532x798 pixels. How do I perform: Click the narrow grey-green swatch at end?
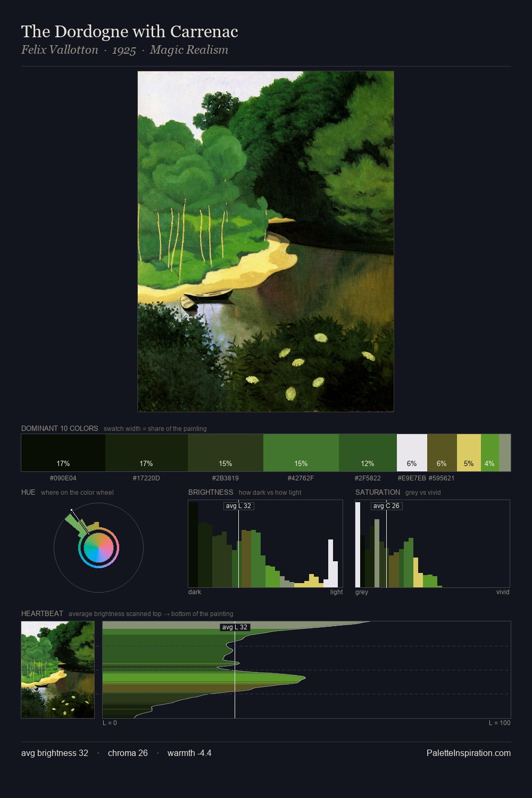(x=505, y=453)
